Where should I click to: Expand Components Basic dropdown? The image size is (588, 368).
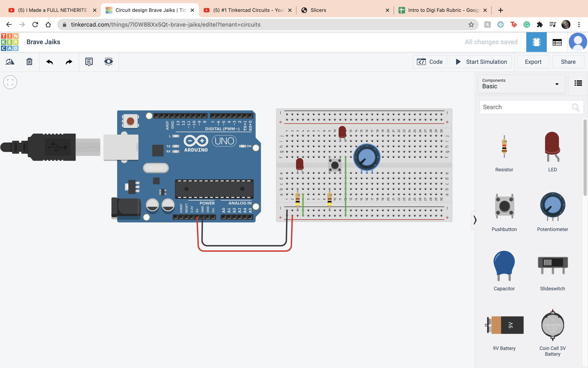[521, 84]
